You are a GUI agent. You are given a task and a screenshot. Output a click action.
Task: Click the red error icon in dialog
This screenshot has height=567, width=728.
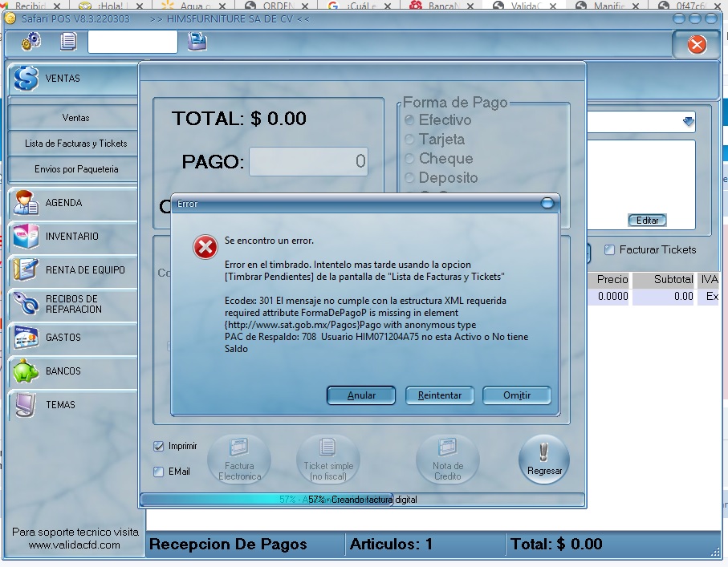point(205,247)
